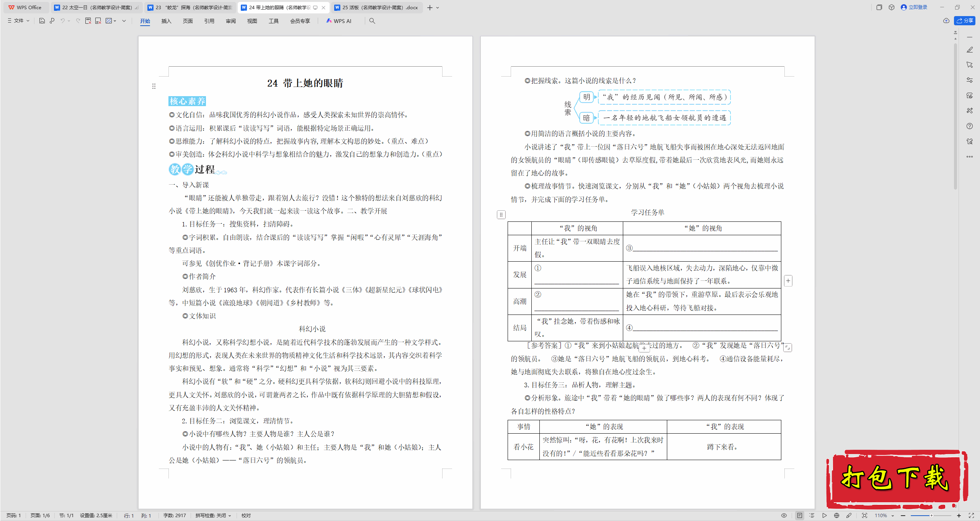The image size is (980, 521).
Task: Zoom in with the plus button
Action: pos(959,516)
